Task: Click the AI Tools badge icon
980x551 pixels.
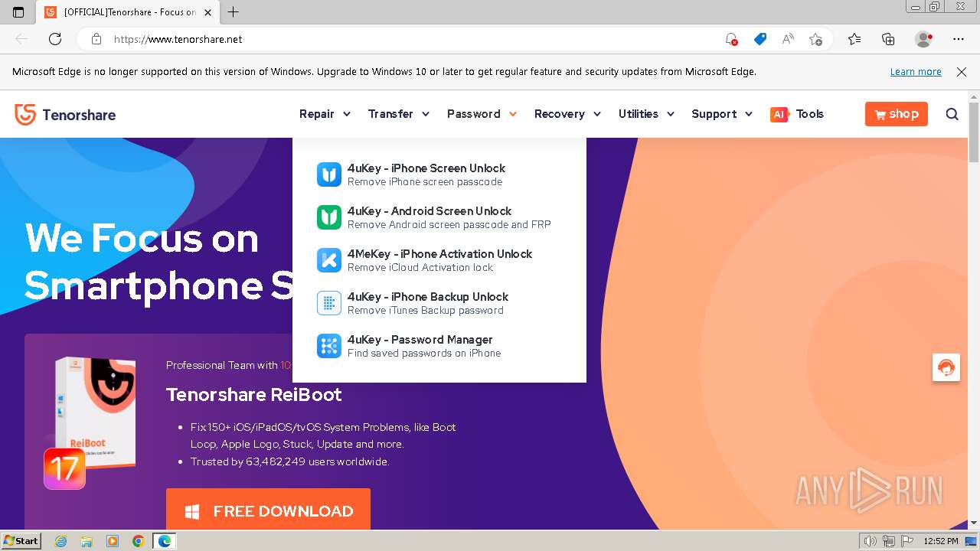Action: (x=779, y=114)
